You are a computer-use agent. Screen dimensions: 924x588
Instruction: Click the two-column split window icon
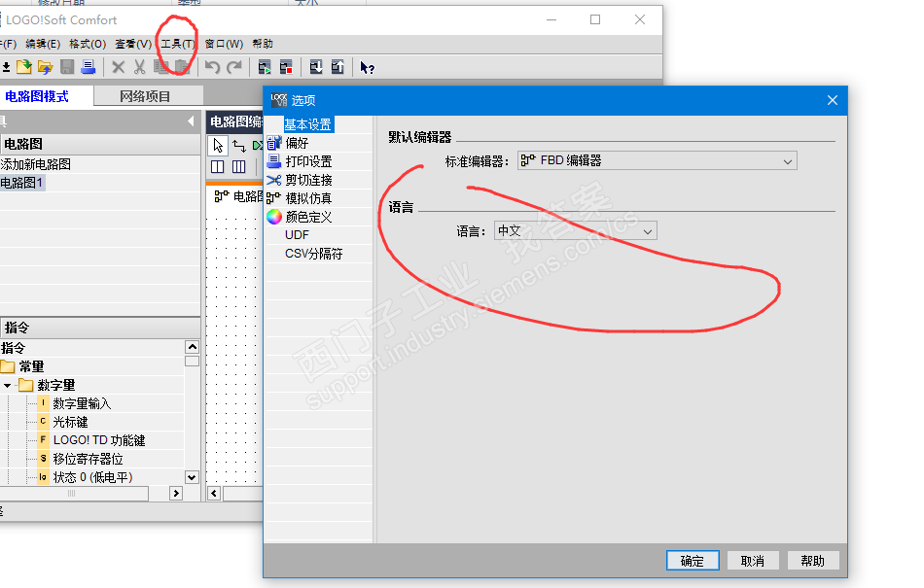pos(218,166)
